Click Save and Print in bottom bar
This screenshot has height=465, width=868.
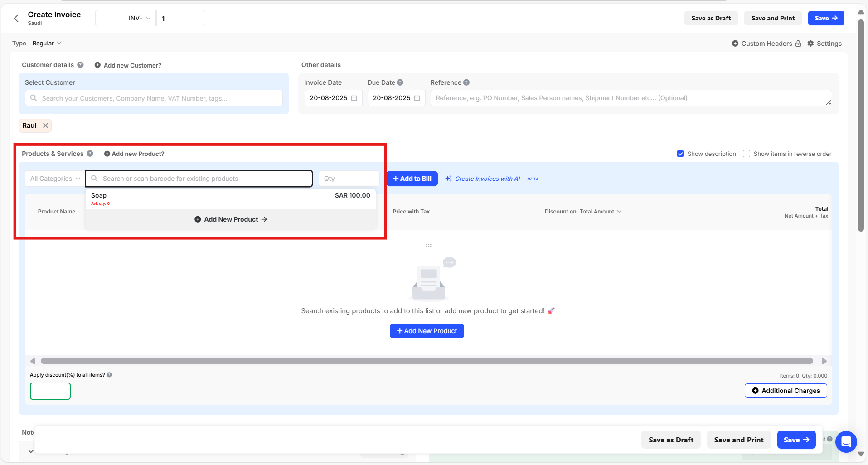point(739,440)
